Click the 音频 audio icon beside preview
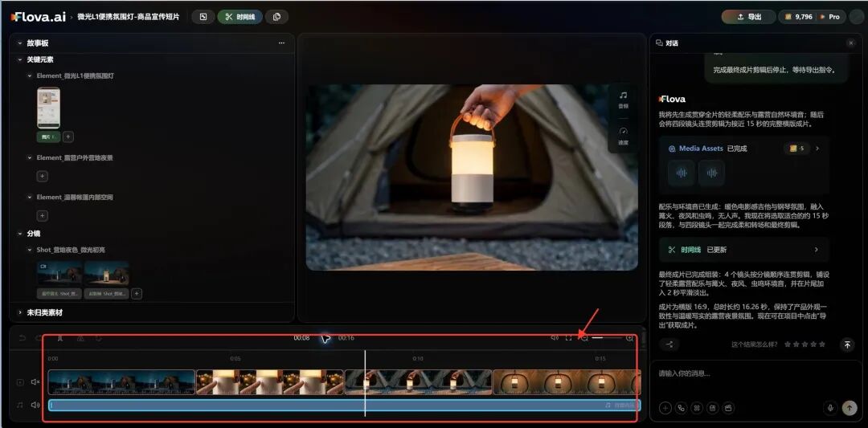 [x=624, y=100]
